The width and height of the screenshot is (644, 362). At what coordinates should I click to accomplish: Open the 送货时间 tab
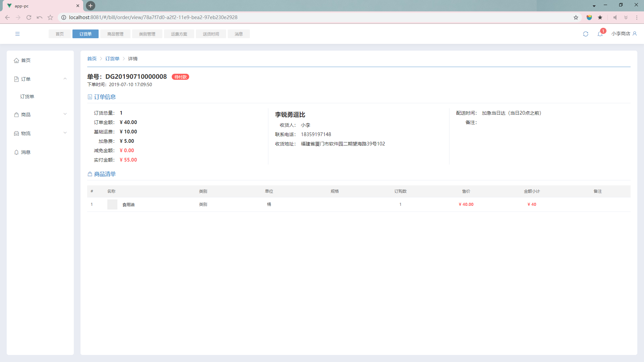[x=211, y=34]
